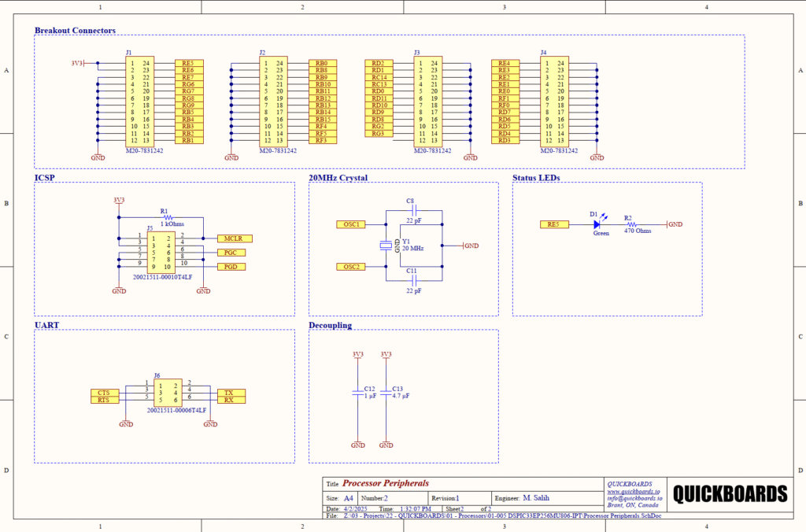Click the green LED D1 symbol
The height and width of the screenshot is (532, 806).
[599, 224]
